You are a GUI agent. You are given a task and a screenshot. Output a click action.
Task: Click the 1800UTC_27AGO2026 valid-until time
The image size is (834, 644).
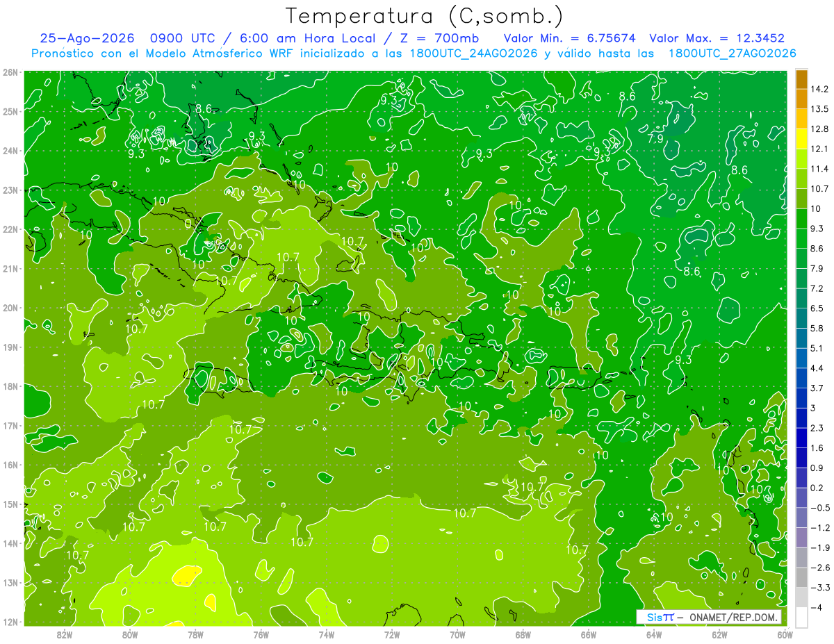click(731, 53)
